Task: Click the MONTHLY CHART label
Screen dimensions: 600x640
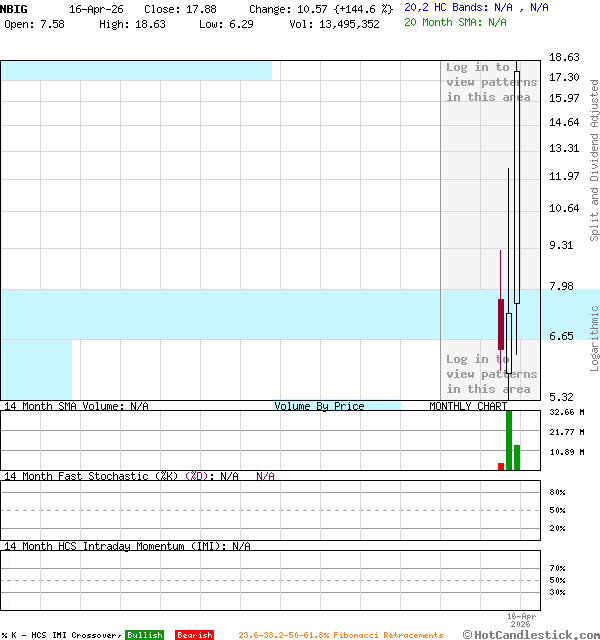Action: click(x=468, y=406)
